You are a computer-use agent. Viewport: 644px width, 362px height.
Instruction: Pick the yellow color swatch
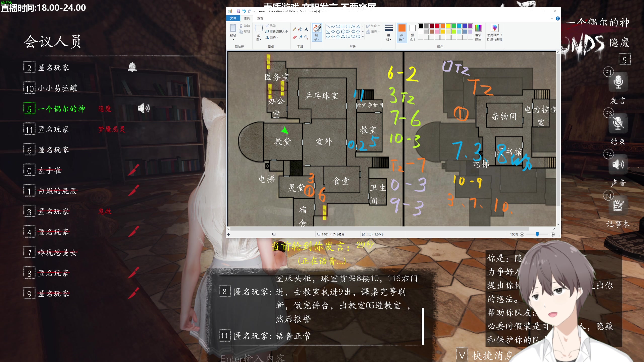tap(448, 26)
